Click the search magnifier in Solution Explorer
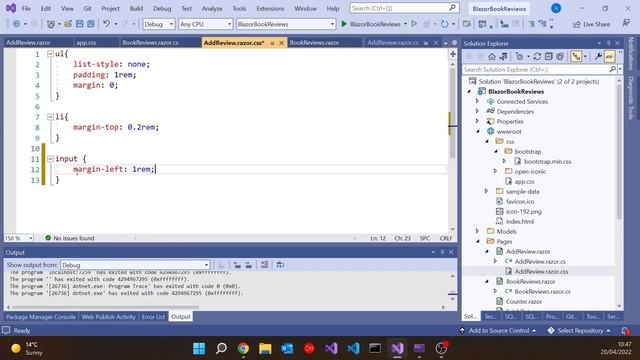640x360 pixels. click(613, 69)
